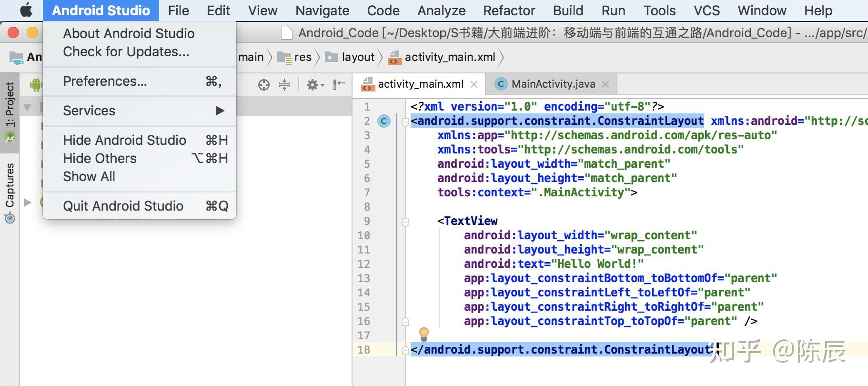Image resolution: width=868 pixels, height=386 pixels.
Task: Expand the collapsed project tree node
Action: click(28, 202)
